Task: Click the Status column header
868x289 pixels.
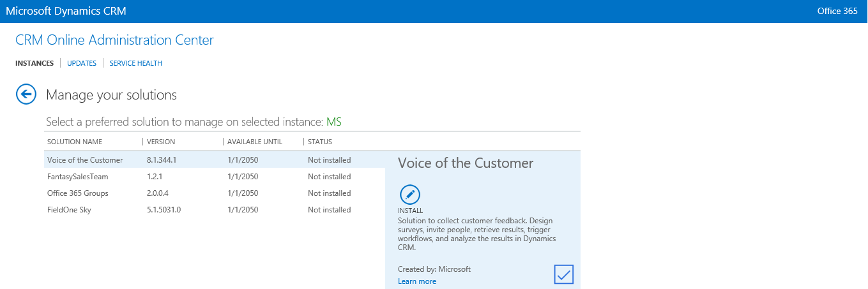Action: point(320,142)
